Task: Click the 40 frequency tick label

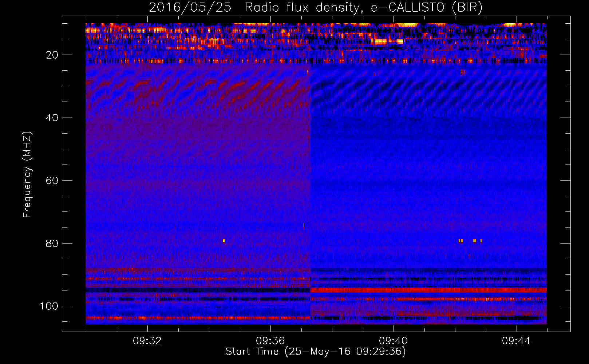Action: point(52,118)
